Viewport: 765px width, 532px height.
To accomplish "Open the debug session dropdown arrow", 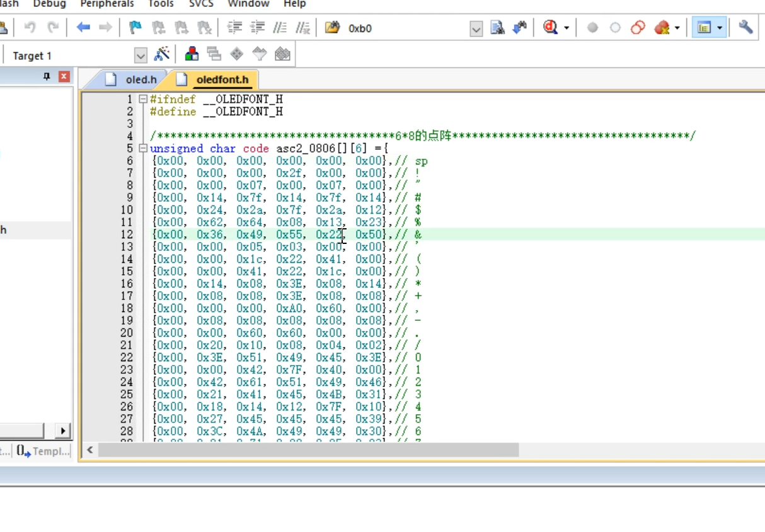I will click(x=567, y=28).
